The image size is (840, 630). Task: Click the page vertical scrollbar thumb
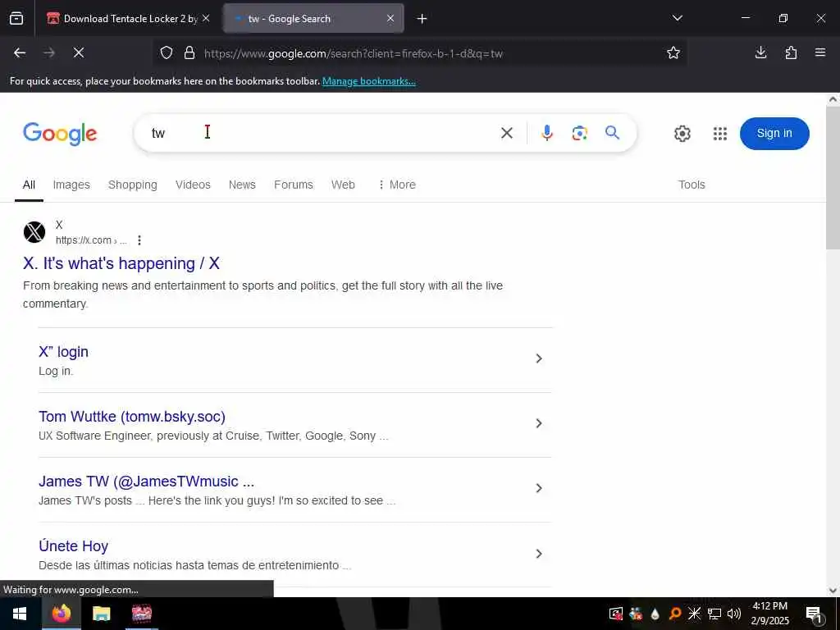point(833,178)
